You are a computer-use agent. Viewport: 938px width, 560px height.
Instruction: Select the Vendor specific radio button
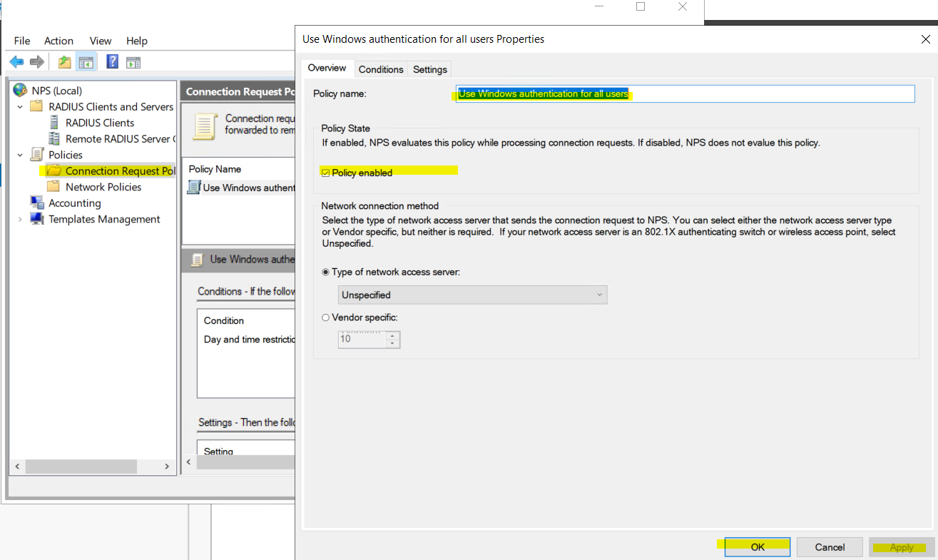click(x=326, y=317)
